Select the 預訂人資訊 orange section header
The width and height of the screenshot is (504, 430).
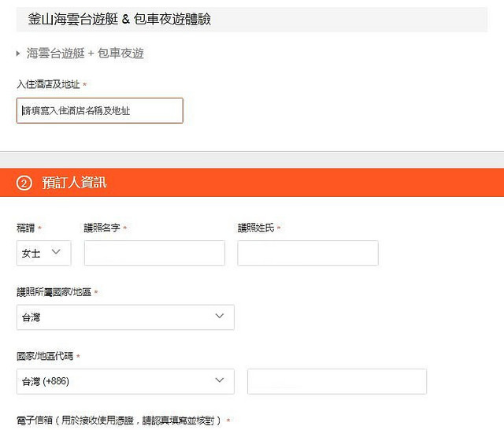click(x=252, y=183)
